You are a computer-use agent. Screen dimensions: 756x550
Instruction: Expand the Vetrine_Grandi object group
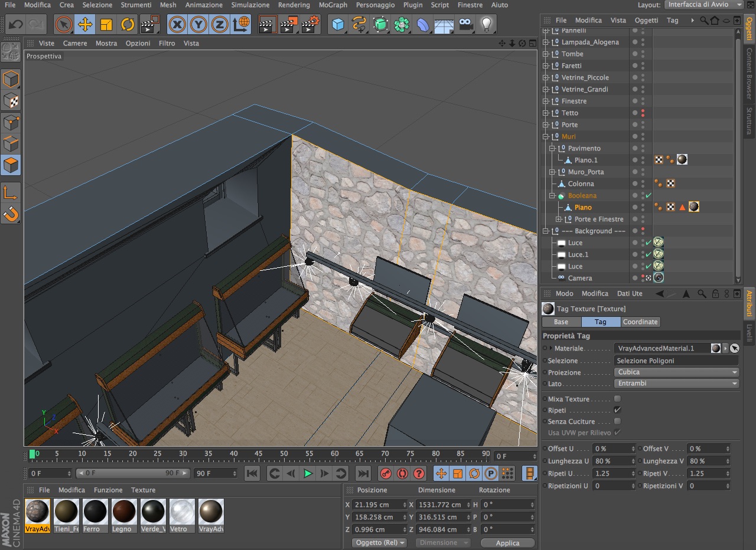546,89
